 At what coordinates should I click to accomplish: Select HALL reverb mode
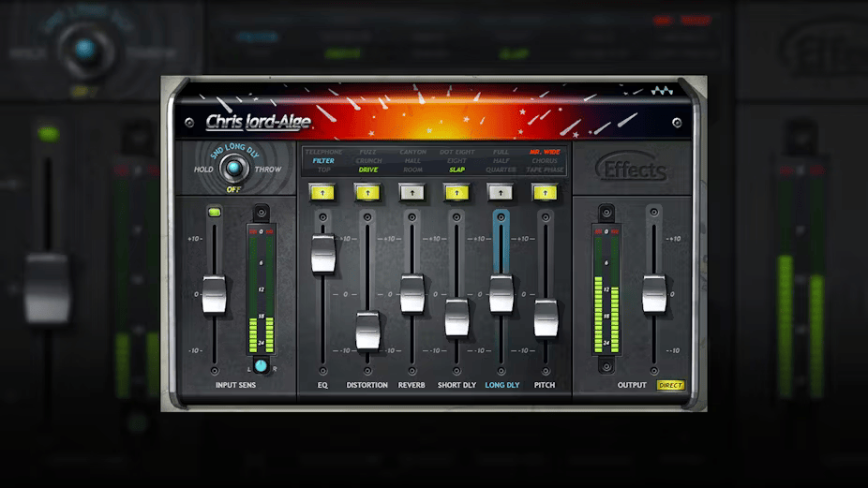click(x=412, y=160)
